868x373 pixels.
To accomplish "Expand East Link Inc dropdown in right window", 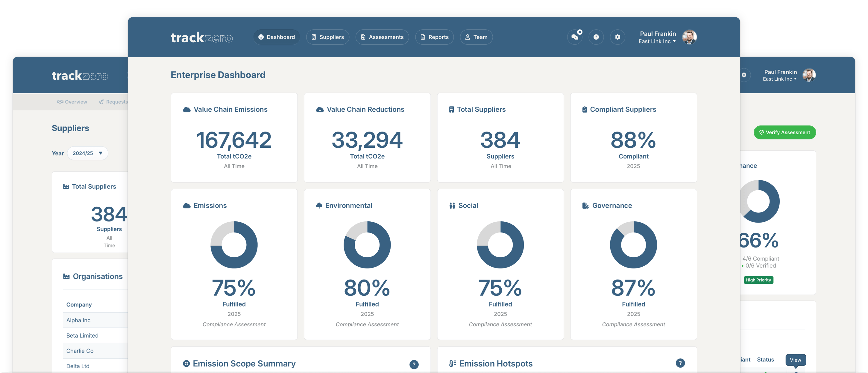I will click(779, 79).
